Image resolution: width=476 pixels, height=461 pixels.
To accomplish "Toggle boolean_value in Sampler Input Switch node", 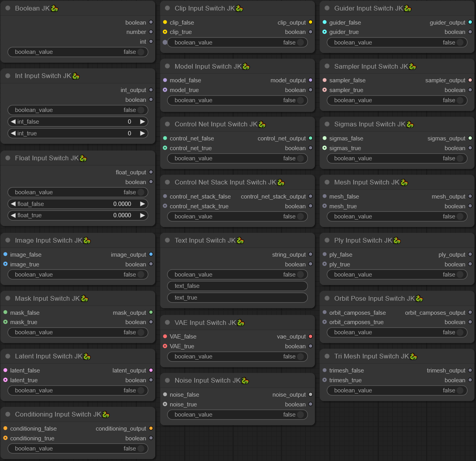I will (397, 100).
